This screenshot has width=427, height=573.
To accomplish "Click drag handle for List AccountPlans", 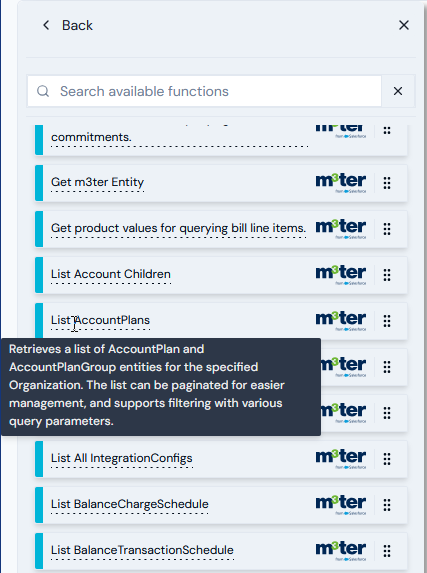I will 387,321.
